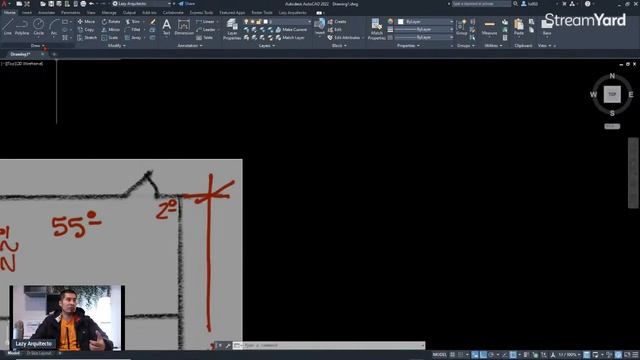Click the Table tool
The width and height of the screenshot is (640, 360).
205,38
